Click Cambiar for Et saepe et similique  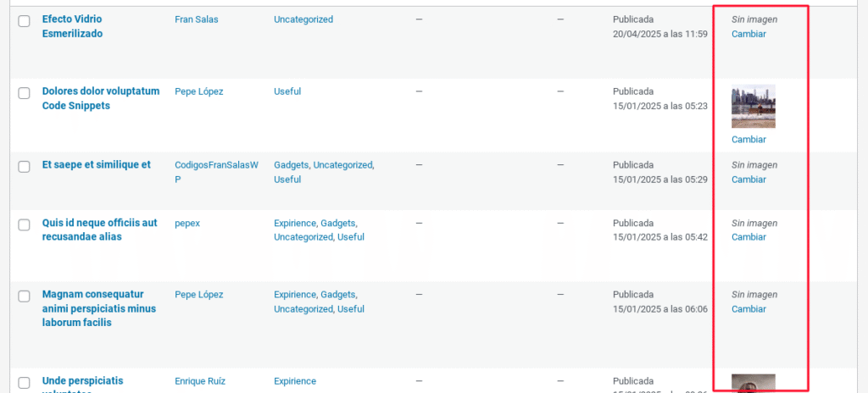point(749,180)
